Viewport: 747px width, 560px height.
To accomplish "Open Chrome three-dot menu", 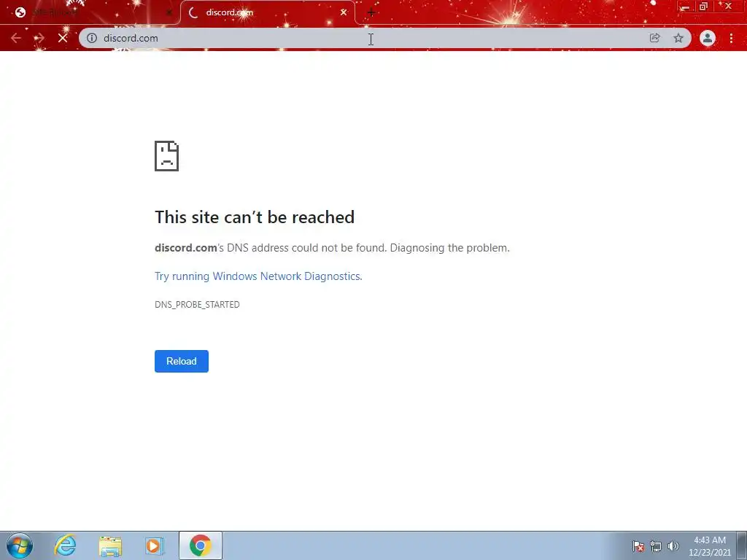I will pos(731,38).
